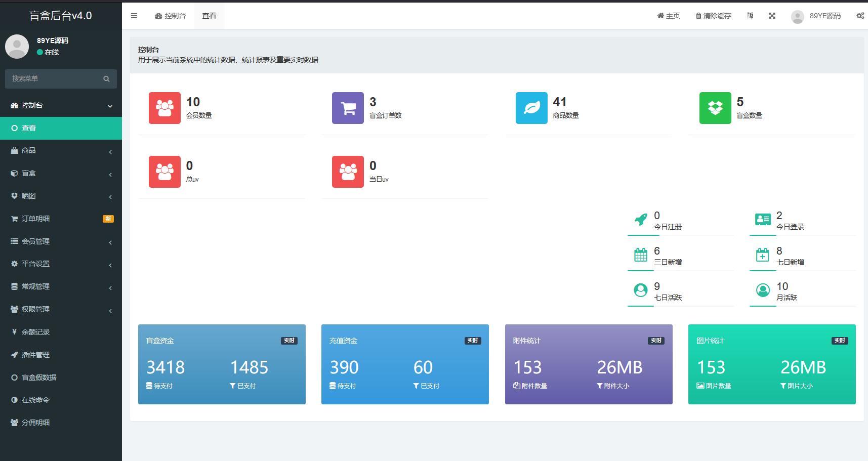Expand the 权限管理 sidebar menu arrow
This screenshot has width=868, height=461.
(110, 310)
